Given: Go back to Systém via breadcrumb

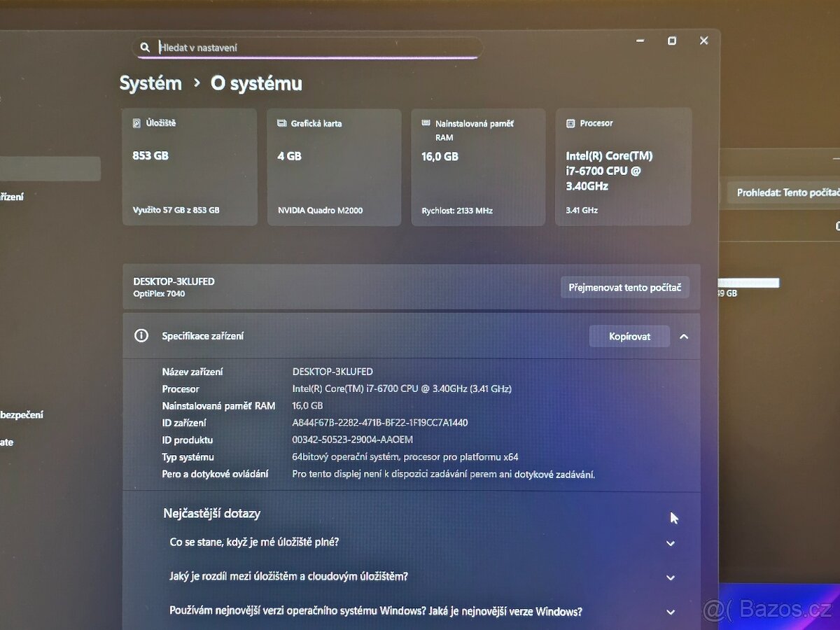Looking at the screenshot, I should pyautogui.click(x=150, y=83).
